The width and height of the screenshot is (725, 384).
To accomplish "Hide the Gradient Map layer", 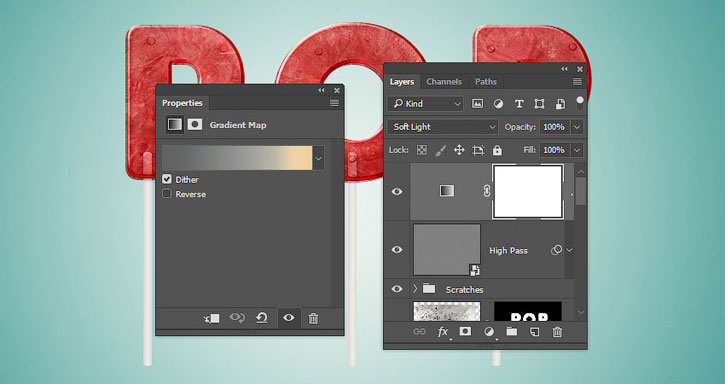I will 397,192.
